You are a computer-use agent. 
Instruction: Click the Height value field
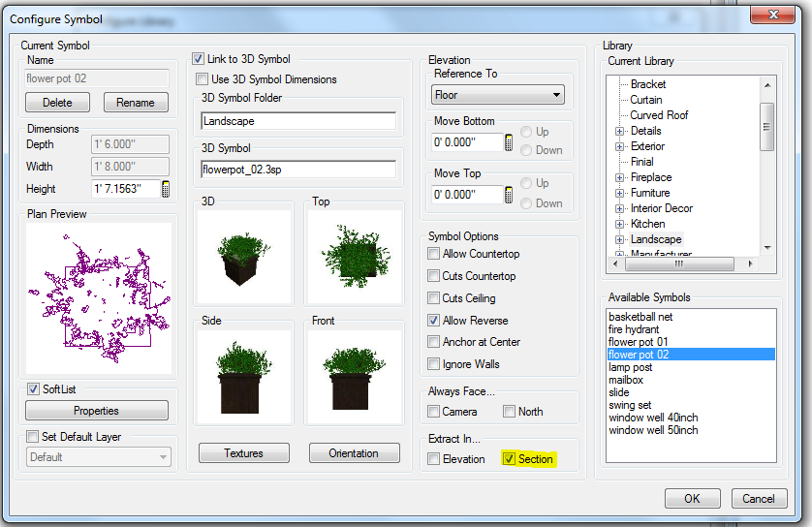coord(126,189)
